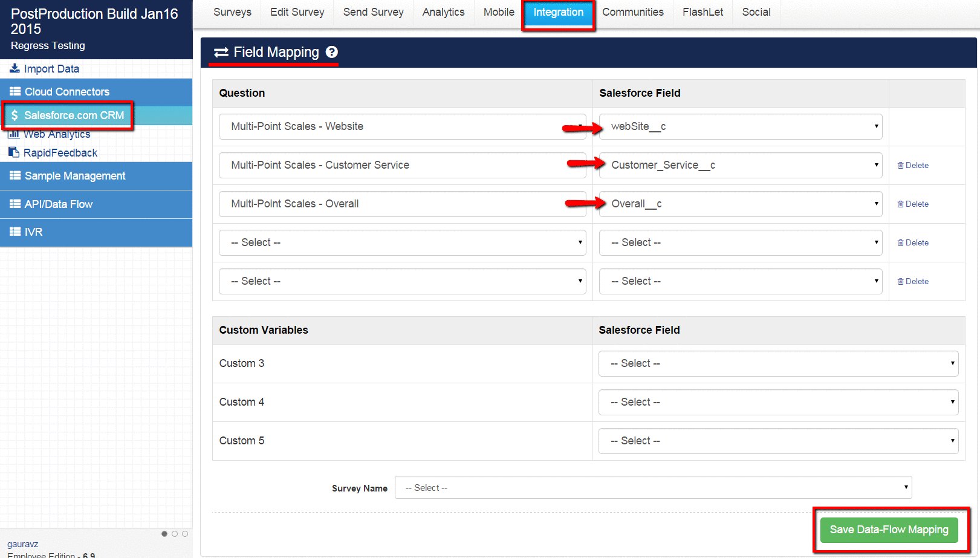Open Multi-Point Scales - Overall question dropdown
The width and height of the screenshot is (980, 558).
pyautogui.click(x=402, y=204)
